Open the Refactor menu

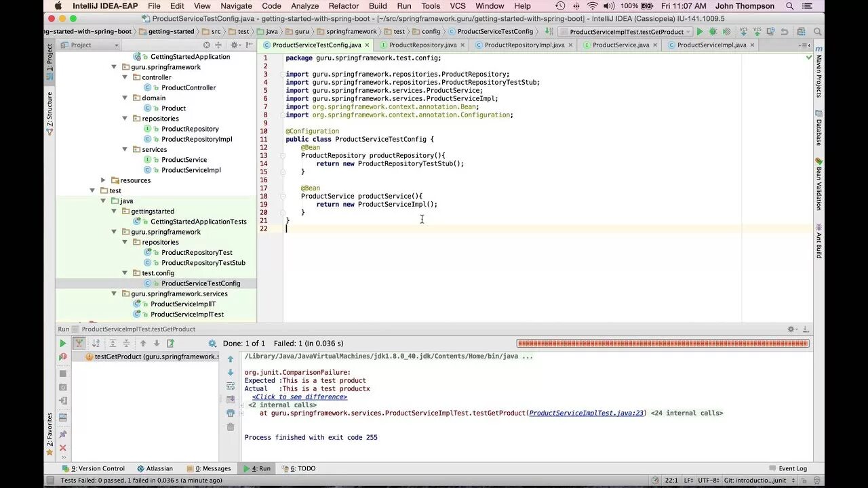pos(344,6)
